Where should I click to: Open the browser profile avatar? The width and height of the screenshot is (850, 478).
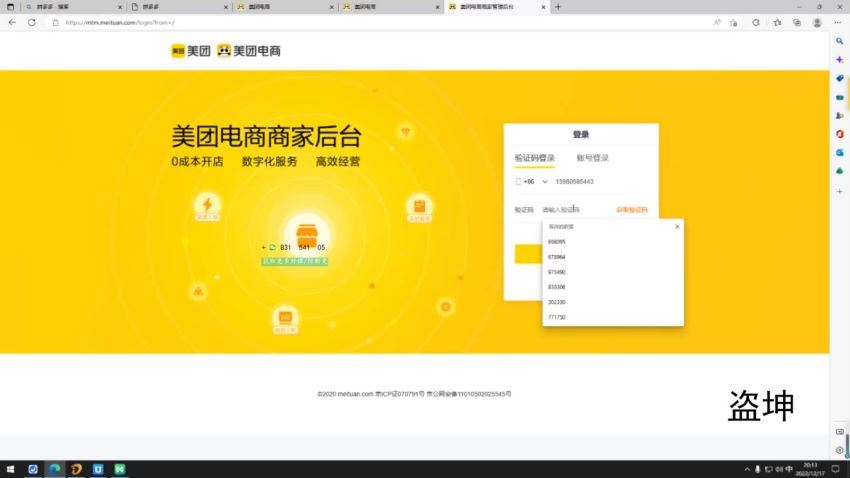[817, 22]
